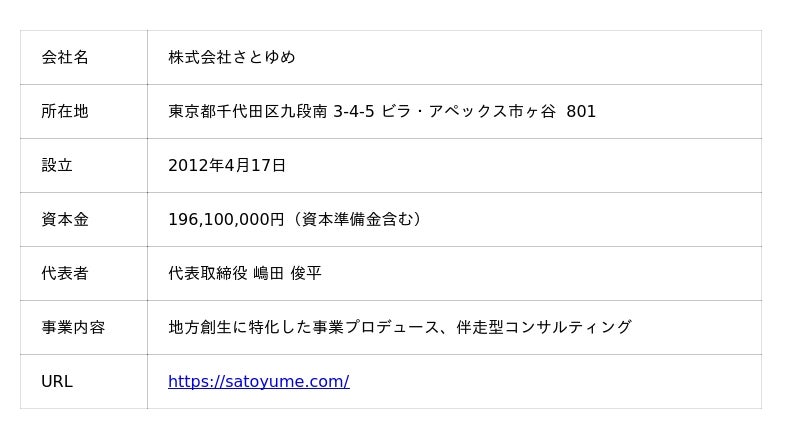Click the capital amount 196,100,000円
This screenshot has width=800, height=439.
[x=226, y=219]
